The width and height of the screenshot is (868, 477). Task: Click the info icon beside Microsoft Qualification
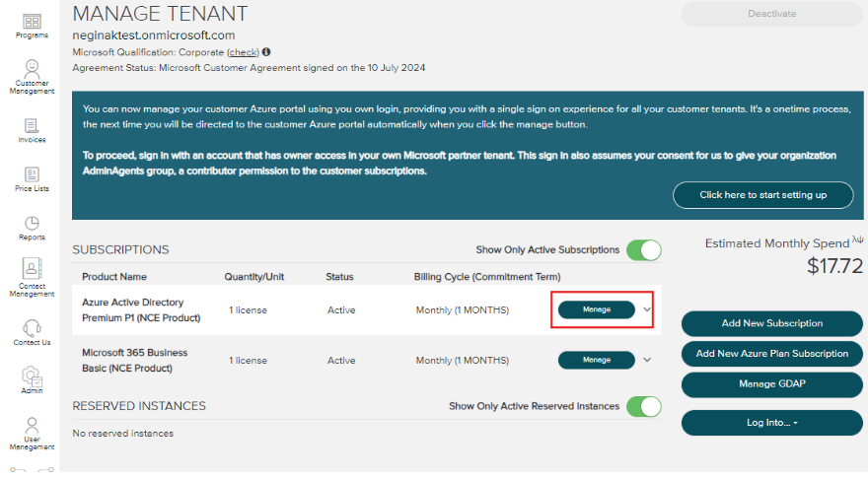[x=266, y=52]
